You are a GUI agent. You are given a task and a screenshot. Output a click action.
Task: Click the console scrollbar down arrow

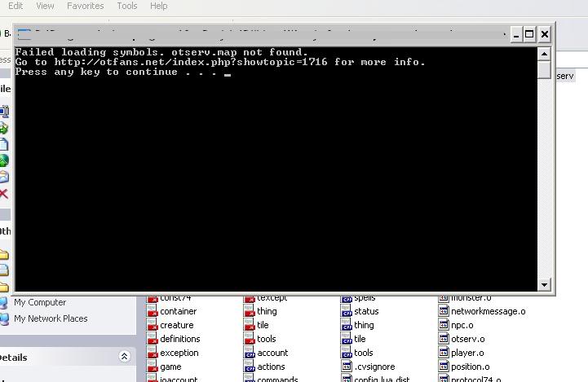[544, 284]
